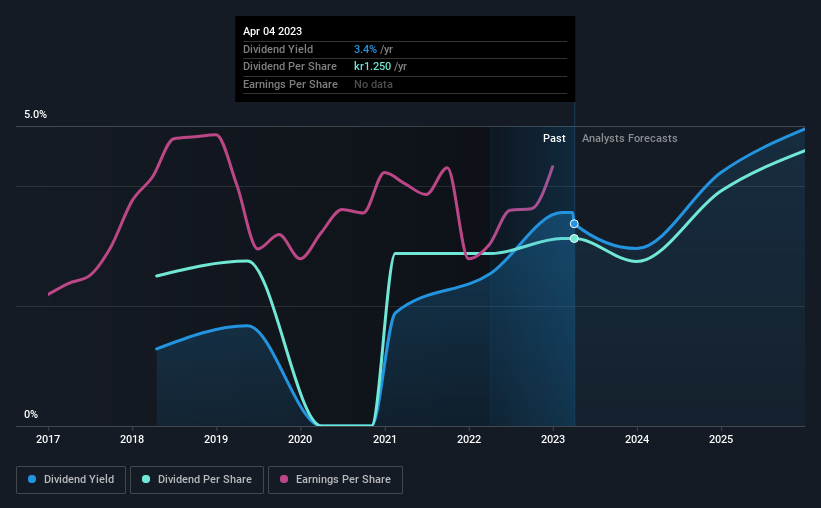Screen dimensions: 821x508
Task: Click the Analysts Forecasts label
Action: tap(629, 138)
